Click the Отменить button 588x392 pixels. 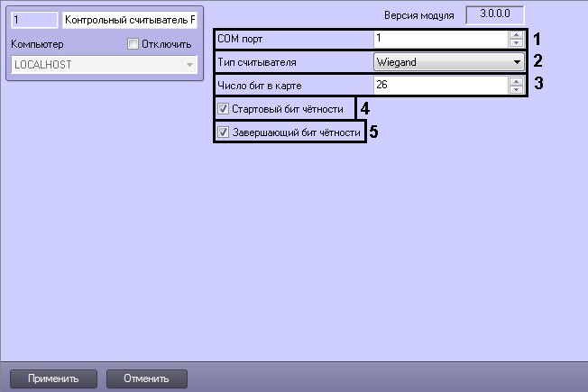coord(147,378)
